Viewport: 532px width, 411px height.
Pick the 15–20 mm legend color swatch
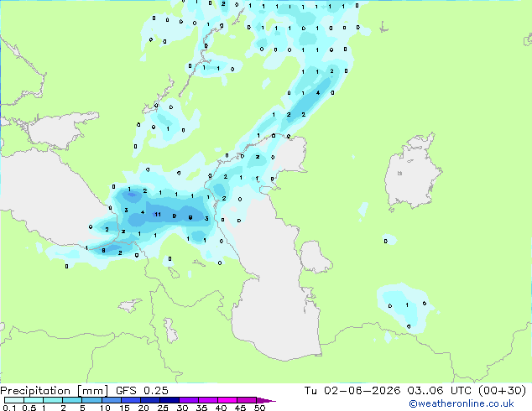click(x=130, y=400)
